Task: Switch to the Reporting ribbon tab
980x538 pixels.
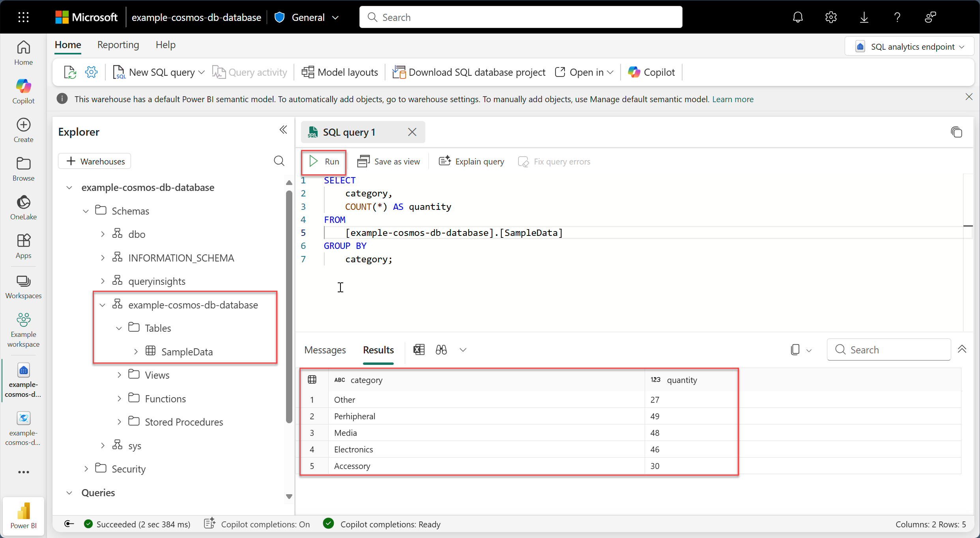Action: pyautogui.click(x=118, y=45)
